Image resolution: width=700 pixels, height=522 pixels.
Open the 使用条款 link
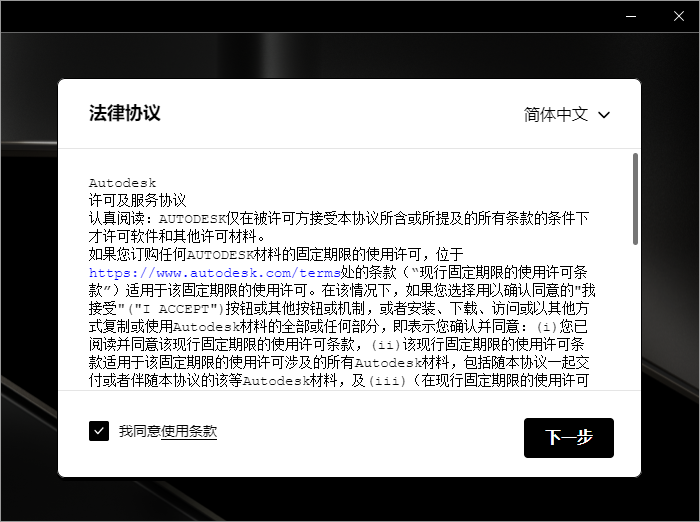click(x=189, y=431)
